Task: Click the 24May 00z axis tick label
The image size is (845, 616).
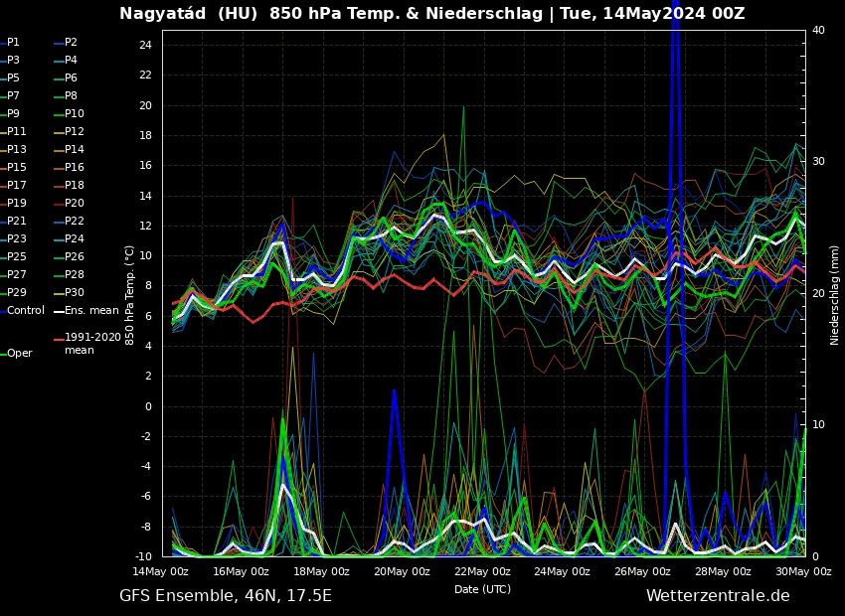Action: point(562,571)
